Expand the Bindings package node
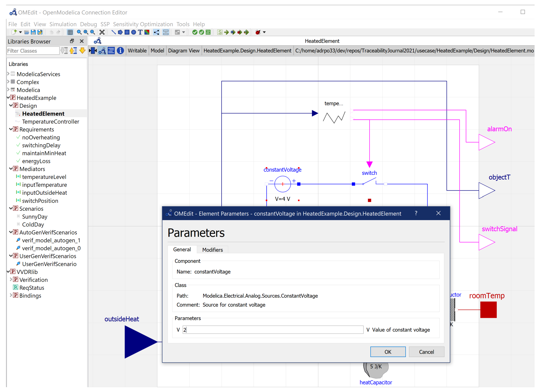The image size is (541, 392). (11, 295)
